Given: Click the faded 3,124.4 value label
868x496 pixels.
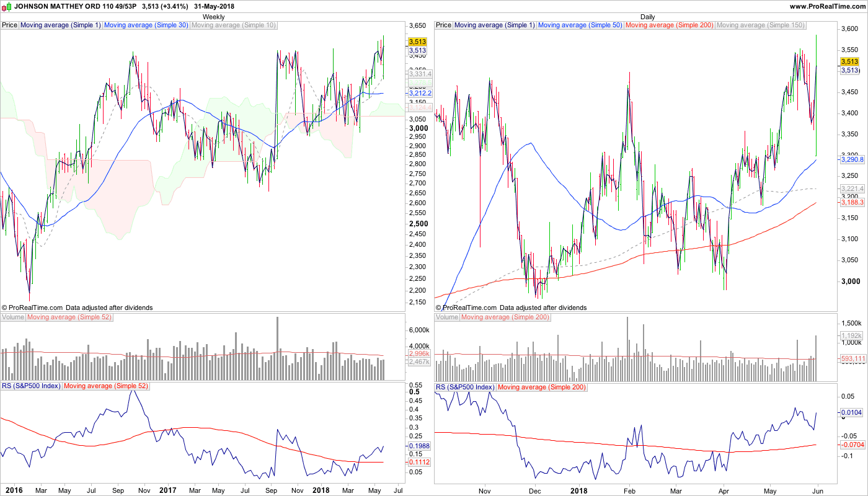Looking at the screenshot, I should [420, 108].
